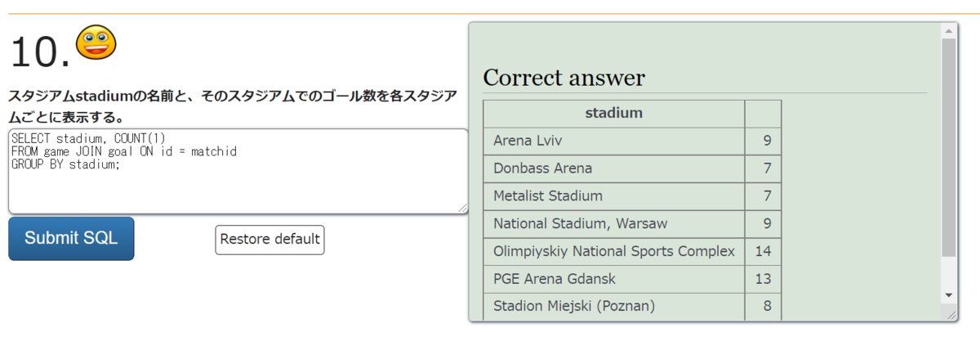This screenshot has width=980, height=341.
Task: Focus the SQL query text area
Action: click(x=237, y=172)
